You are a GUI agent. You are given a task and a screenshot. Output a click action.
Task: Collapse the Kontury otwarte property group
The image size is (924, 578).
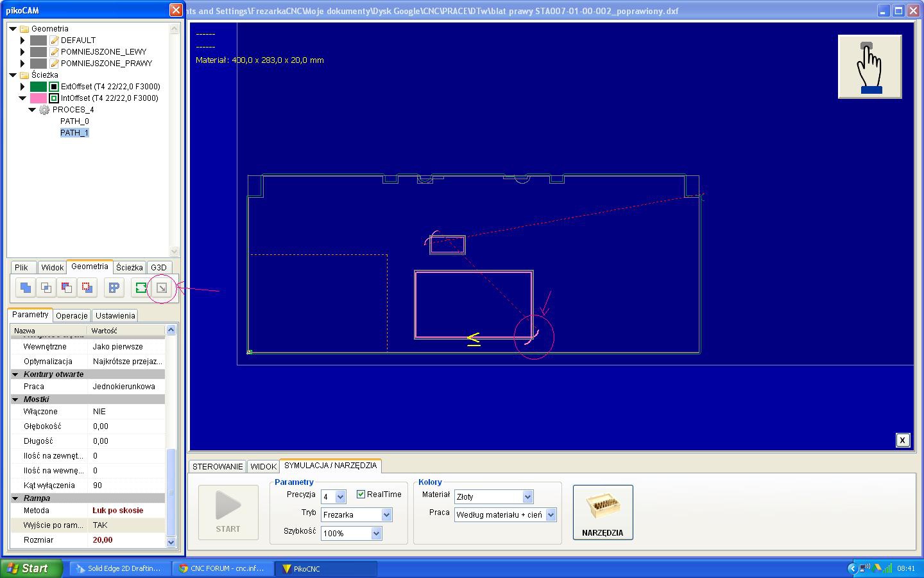click(15, 374)
